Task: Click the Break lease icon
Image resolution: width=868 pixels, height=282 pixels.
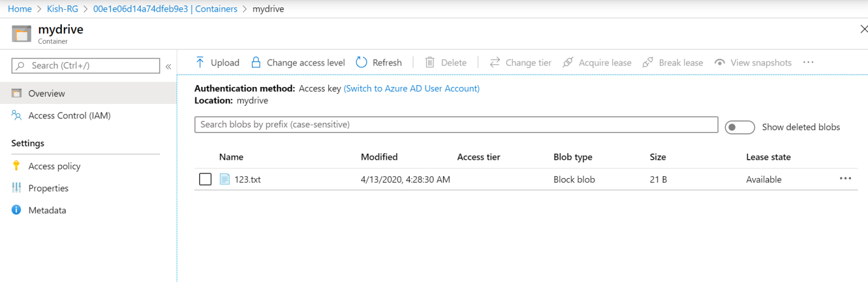Action: point(648,63)
